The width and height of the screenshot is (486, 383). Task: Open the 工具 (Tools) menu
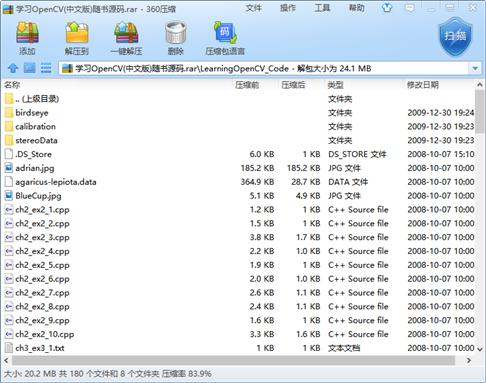click(x=322, y=8)
